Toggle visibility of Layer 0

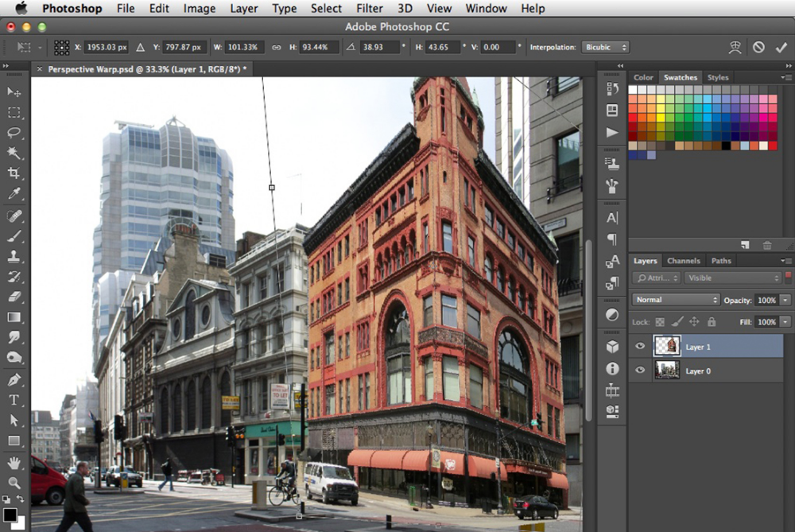(640, 370)
